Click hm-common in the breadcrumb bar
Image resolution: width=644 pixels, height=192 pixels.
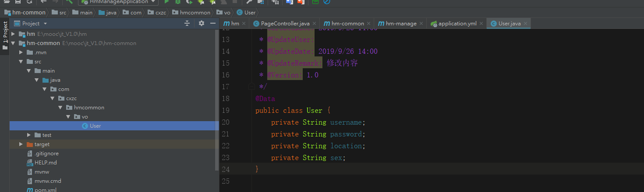[25, 12]
